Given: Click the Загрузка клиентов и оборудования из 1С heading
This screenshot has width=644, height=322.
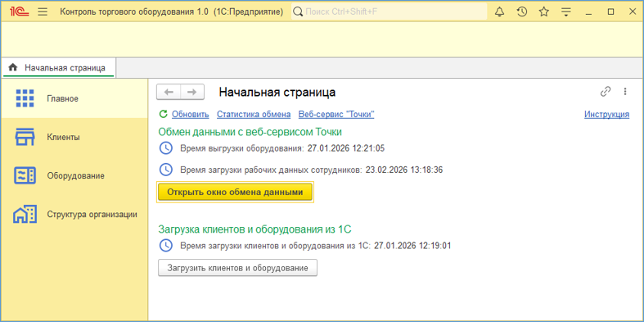Looking at the screenshot, I should [x=254, y=229].
